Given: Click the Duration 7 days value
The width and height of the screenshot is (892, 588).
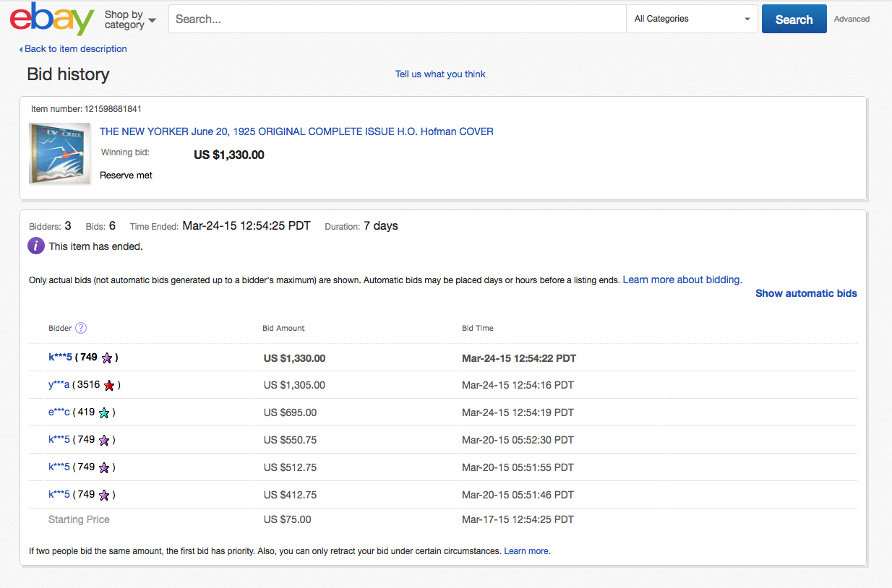Looking at the screenshot, I should 381,226.
